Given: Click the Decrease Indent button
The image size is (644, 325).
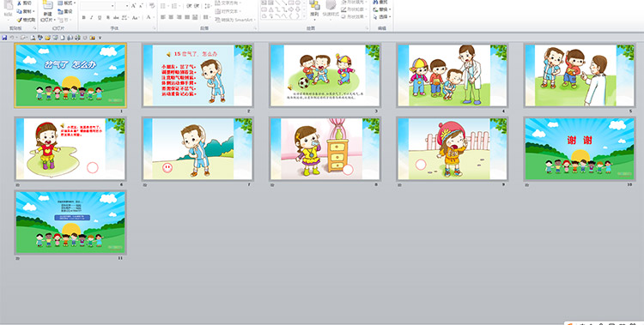Looking at the screenshot, I should tap(189, 6).
